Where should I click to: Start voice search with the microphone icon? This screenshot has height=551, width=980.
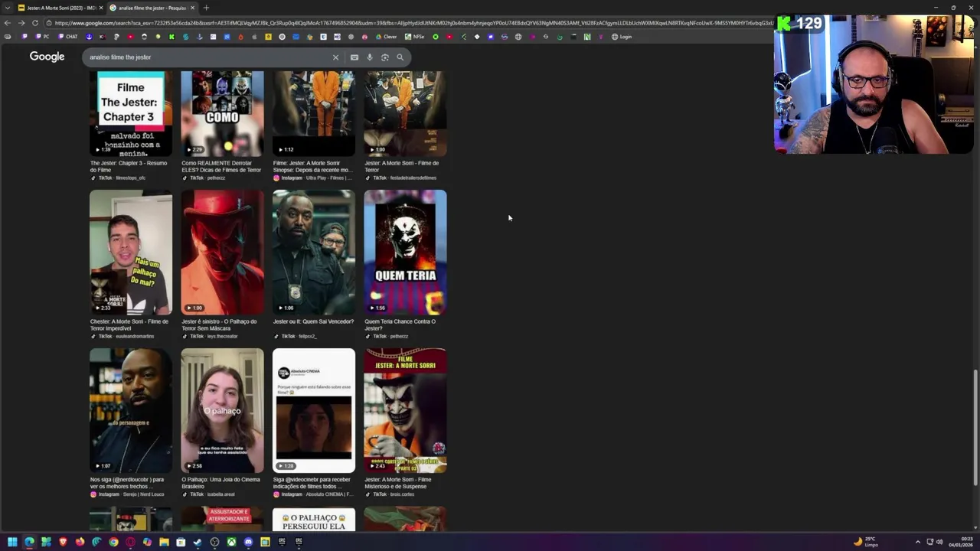370,57
